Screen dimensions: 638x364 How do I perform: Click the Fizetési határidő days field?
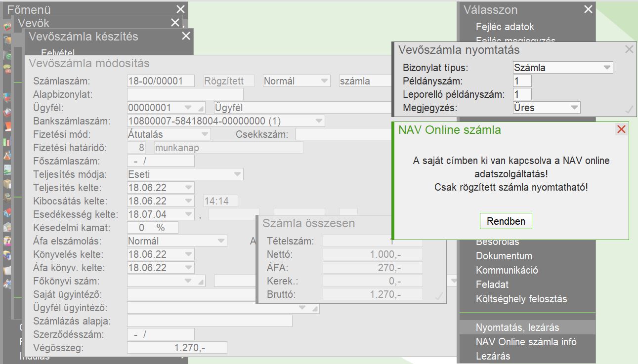pos(137,148)
